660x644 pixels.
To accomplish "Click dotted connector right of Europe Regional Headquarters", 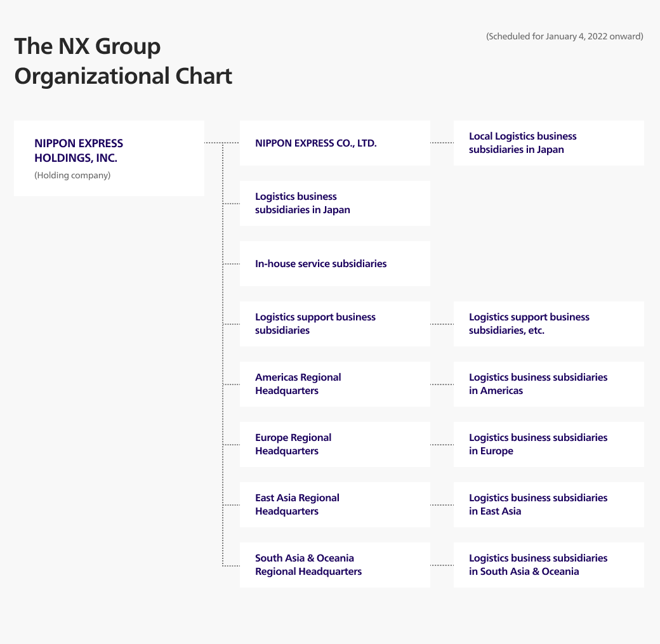I will (442, 445).
